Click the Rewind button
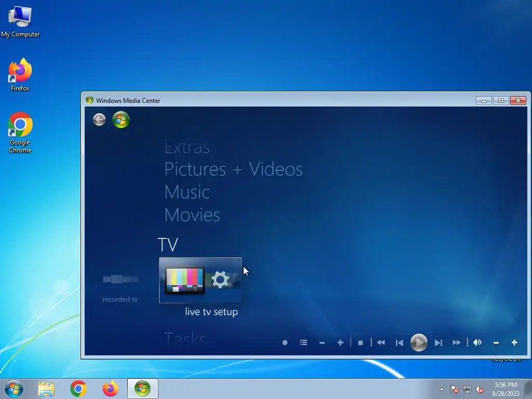The width and height of the screenshot is (532, 399). click(x=381, y=343)
